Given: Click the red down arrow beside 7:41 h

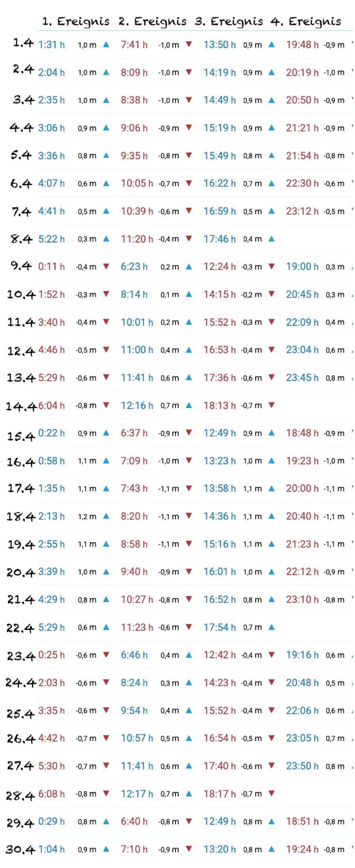Looking at the screenshot, I should pos(189,44).
